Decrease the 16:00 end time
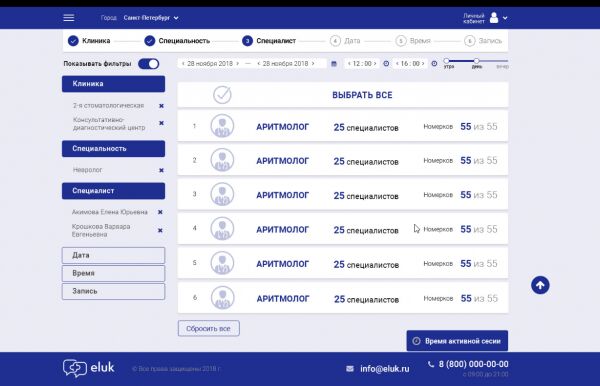The image size is (600, 386). [397, 64]
